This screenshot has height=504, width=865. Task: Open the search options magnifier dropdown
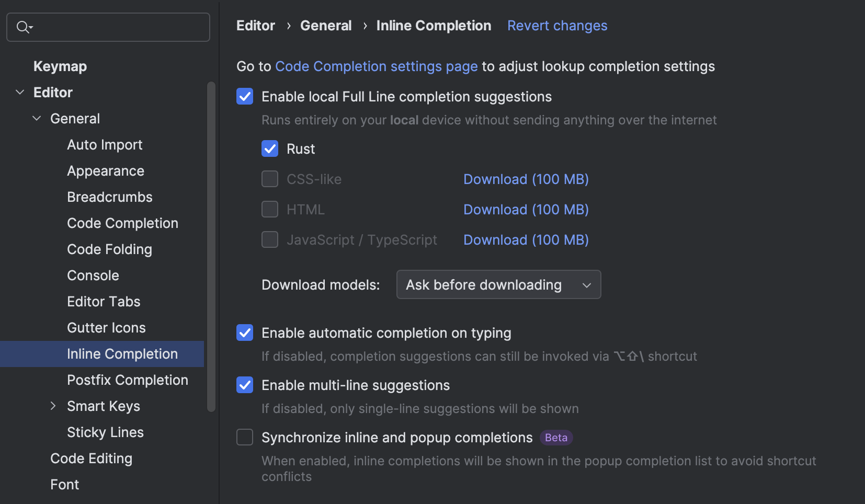[x=24, y=27]
